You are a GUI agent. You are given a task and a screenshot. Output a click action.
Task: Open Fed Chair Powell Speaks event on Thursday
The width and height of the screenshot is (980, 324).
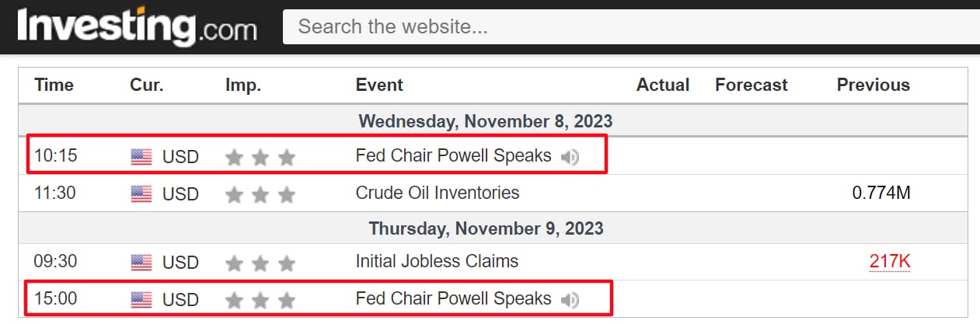pyautogui.click(x=453, y=298)
